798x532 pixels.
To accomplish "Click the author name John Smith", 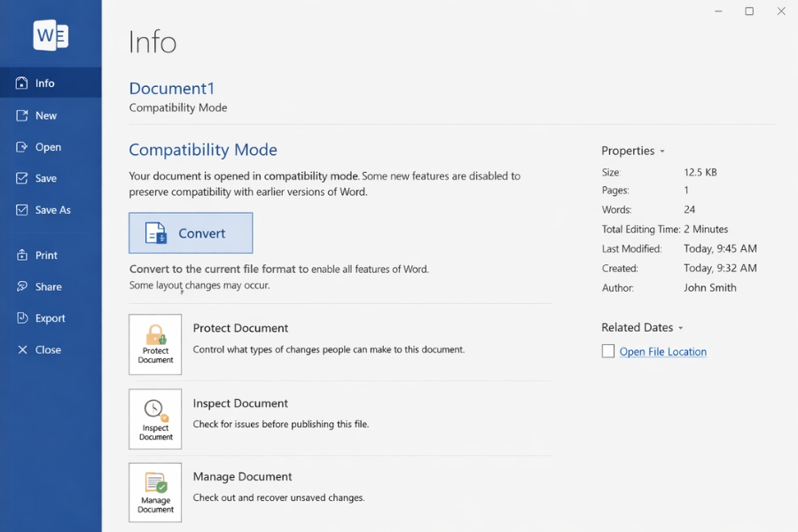I will (x=709, y=287).
